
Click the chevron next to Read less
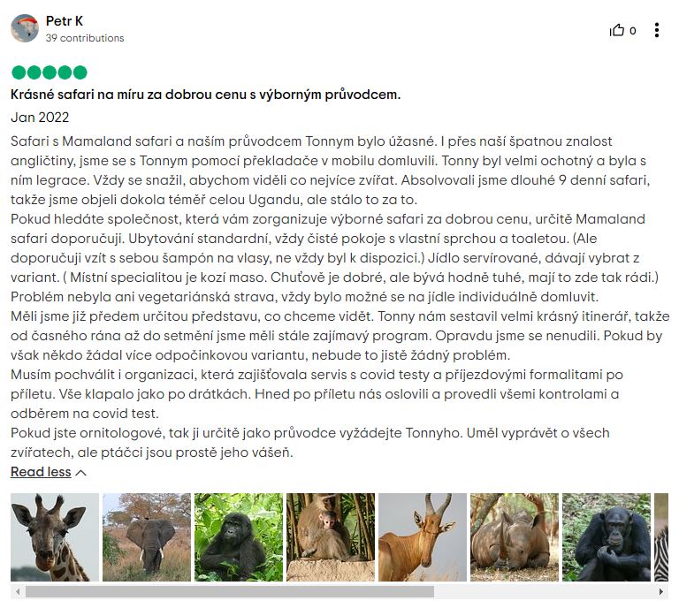click(x=81, y=473)
